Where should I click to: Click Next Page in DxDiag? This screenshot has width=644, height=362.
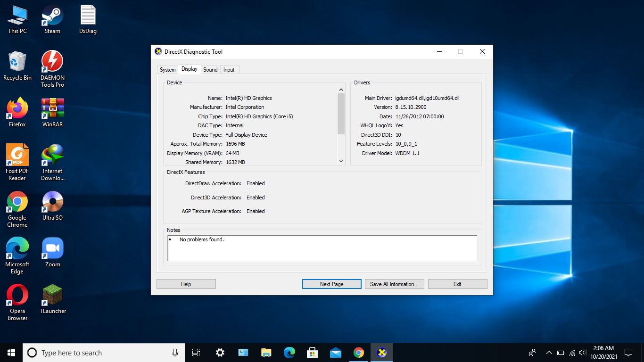331,284
